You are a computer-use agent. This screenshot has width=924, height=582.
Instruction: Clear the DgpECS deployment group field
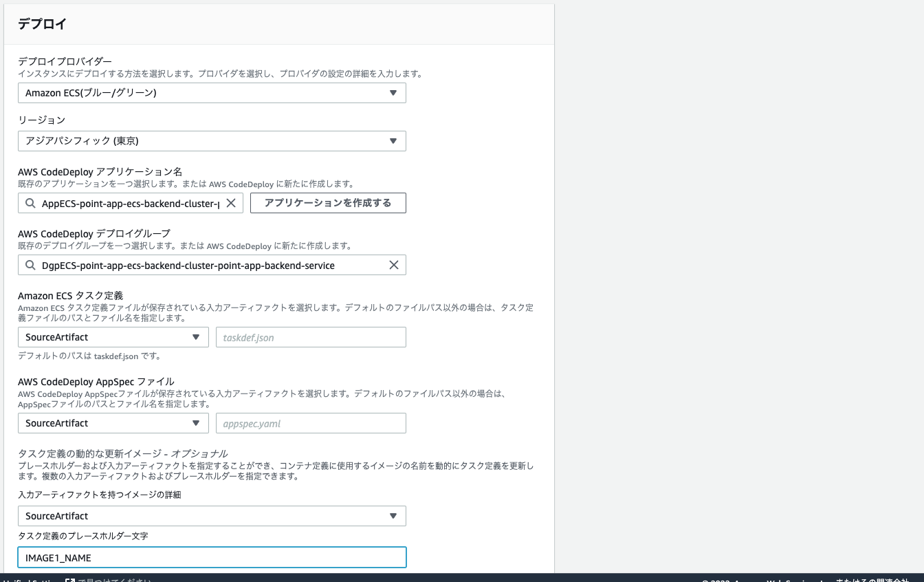pos(394,265)
